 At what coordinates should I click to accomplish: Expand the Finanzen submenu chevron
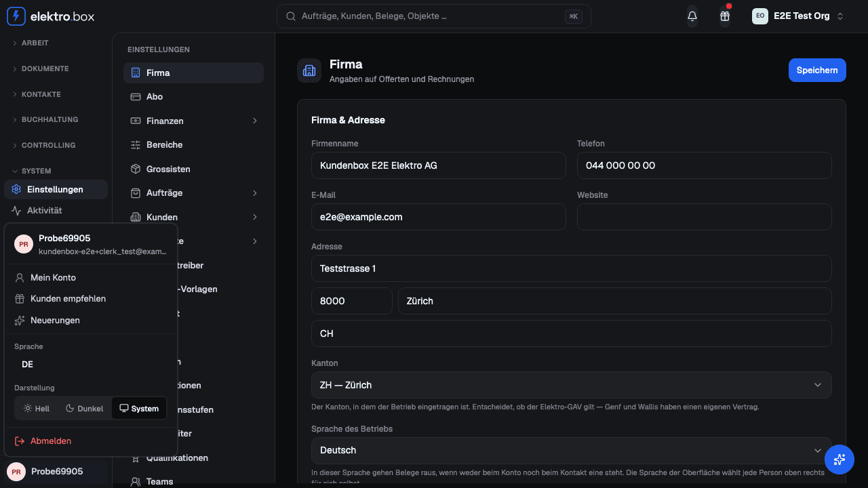click(x=255, y=121)
